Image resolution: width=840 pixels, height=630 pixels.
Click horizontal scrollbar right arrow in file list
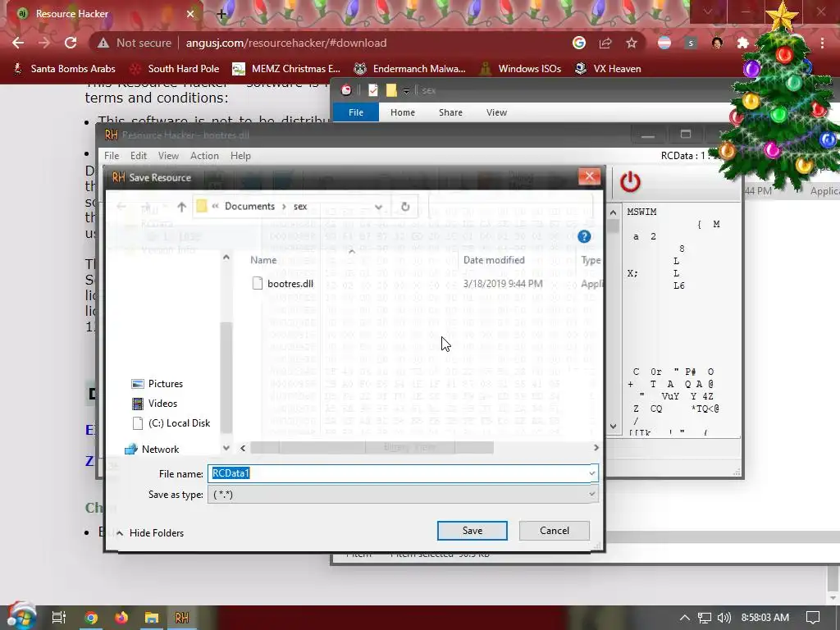596,447
